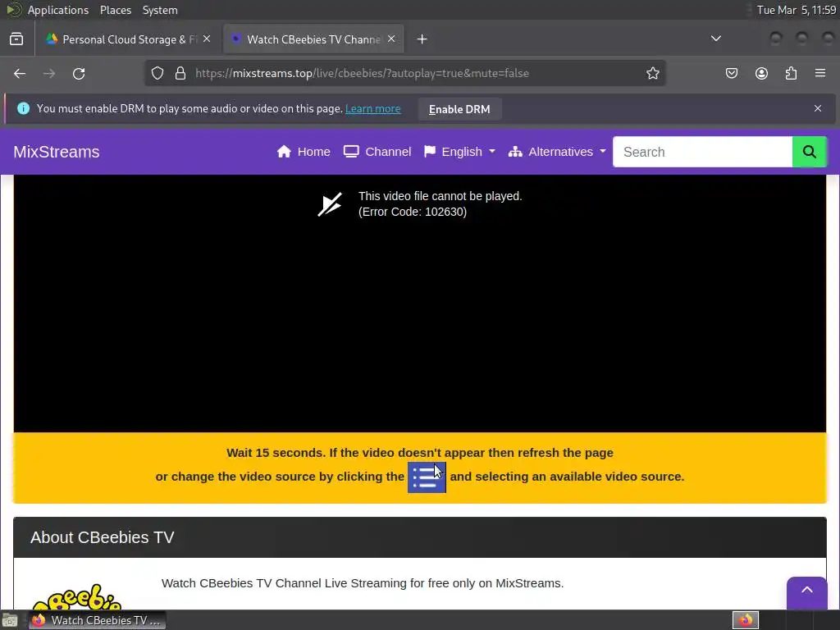The width and height of the screenshot is (840, 630).
Task: Open the System menu
Action: point(160,10)
